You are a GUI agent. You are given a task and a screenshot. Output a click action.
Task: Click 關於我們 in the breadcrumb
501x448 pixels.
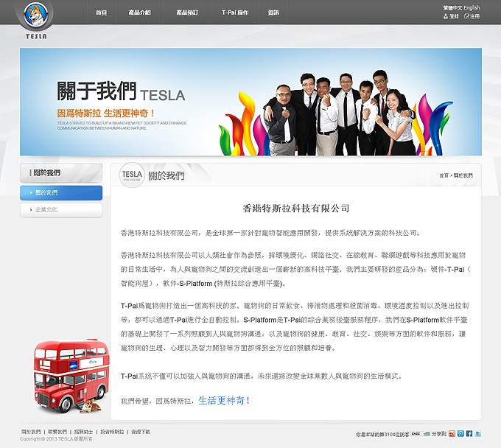[463, 175]
